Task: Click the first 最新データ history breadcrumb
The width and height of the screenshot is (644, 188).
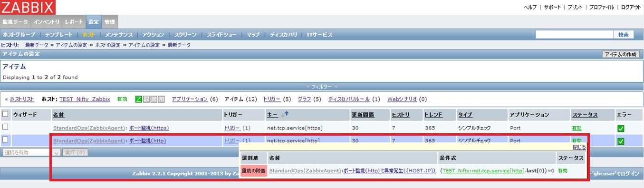Action: coord(37,45)
